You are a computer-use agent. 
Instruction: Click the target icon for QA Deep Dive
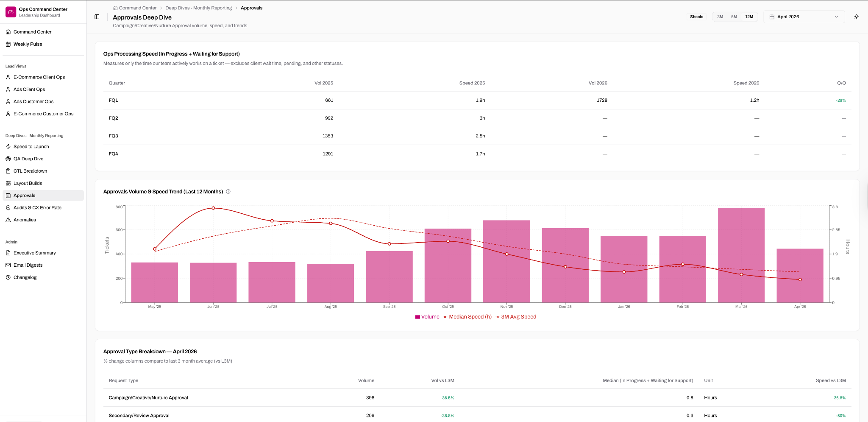click(x=8, y=159)
